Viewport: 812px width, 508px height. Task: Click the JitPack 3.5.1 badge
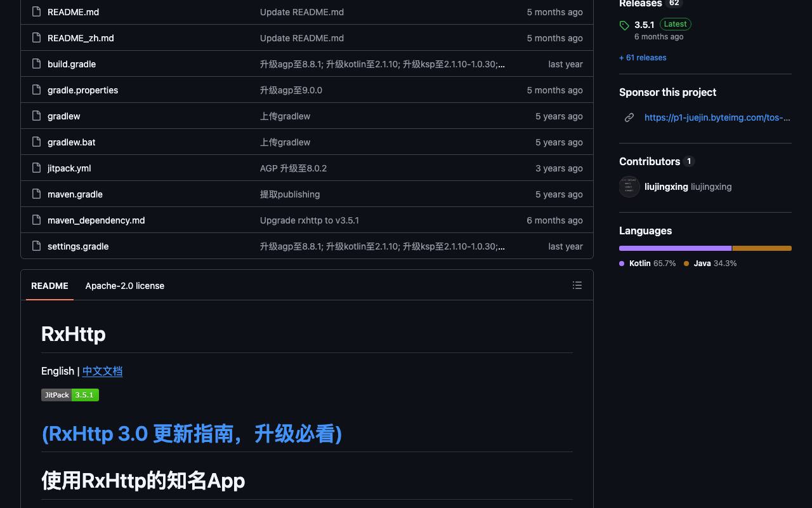point(70,395)
